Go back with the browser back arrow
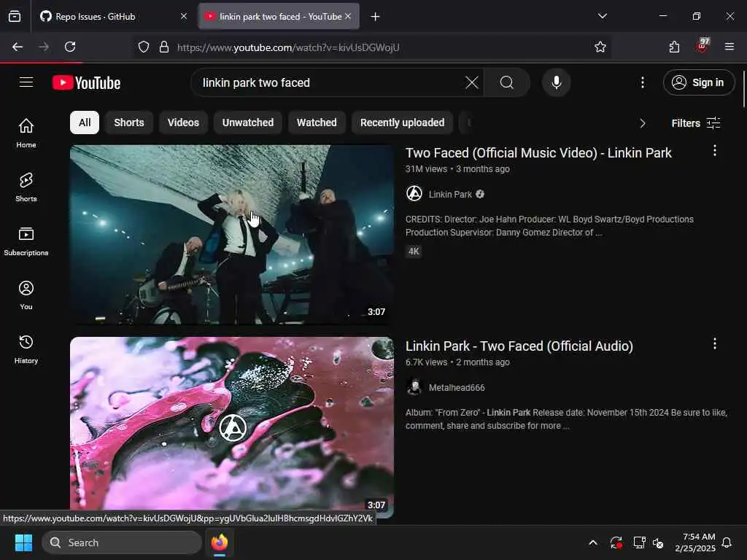747x560 pixels. tap(18, 47)
